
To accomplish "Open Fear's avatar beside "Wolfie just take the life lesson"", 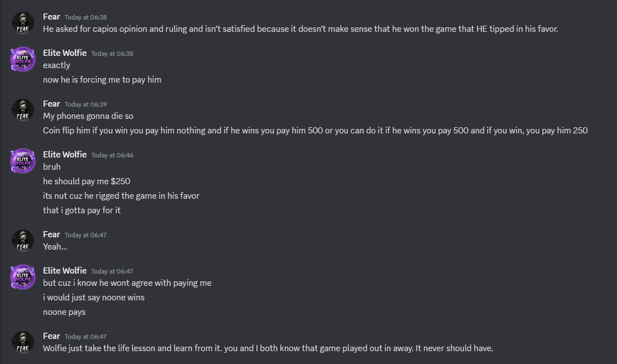I will pyautogui.click(x=23, y=342).
